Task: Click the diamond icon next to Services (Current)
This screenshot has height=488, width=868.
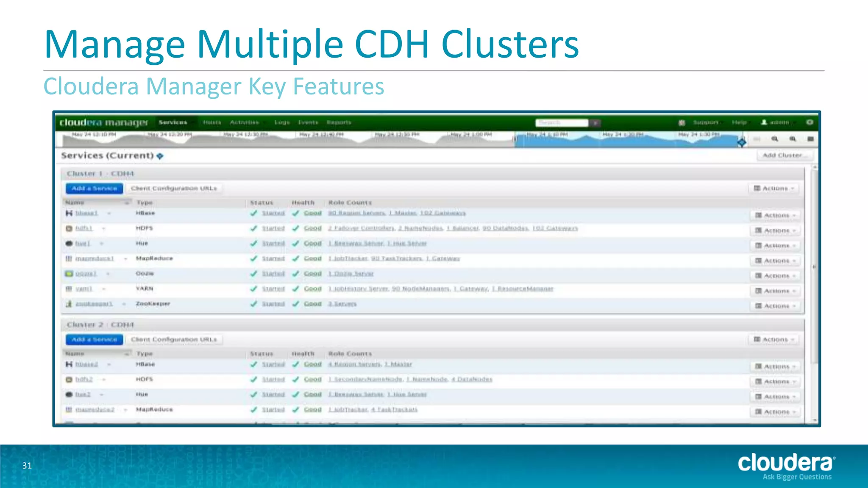Action: [x=160, y=156]
